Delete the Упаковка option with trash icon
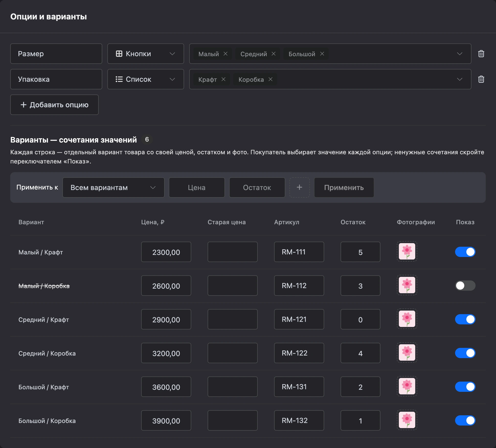The image size is (496, 448). point(481,79)
